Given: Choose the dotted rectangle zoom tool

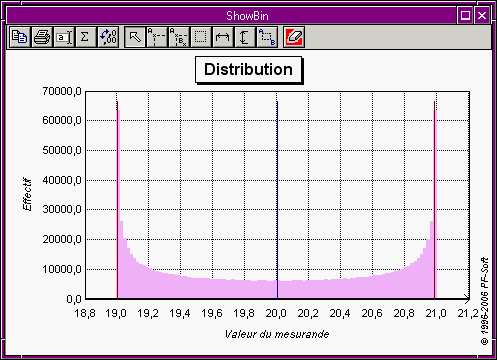Looking at the screenshot, I should (201, 37).
